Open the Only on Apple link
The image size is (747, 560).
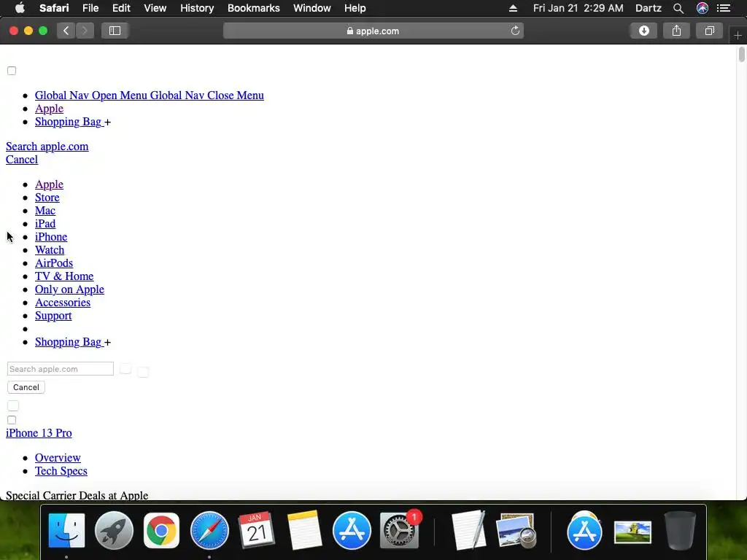click(69, 289)
